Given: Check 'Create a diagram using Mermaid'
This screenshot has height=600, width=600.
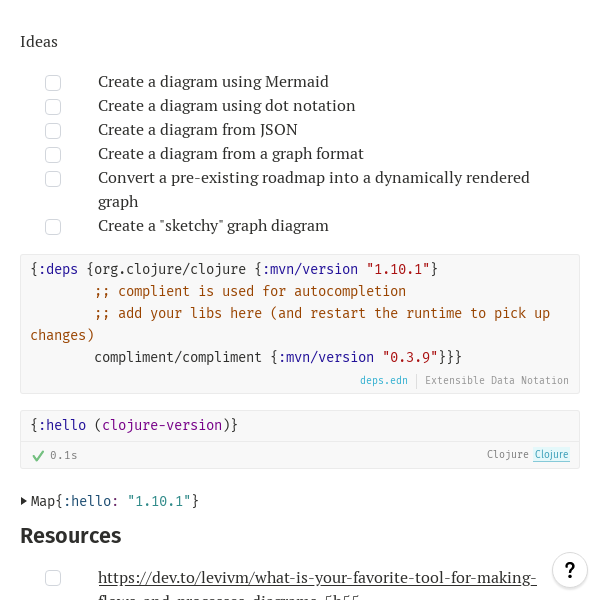Looking at the screenshot, I should coord(53,83).
